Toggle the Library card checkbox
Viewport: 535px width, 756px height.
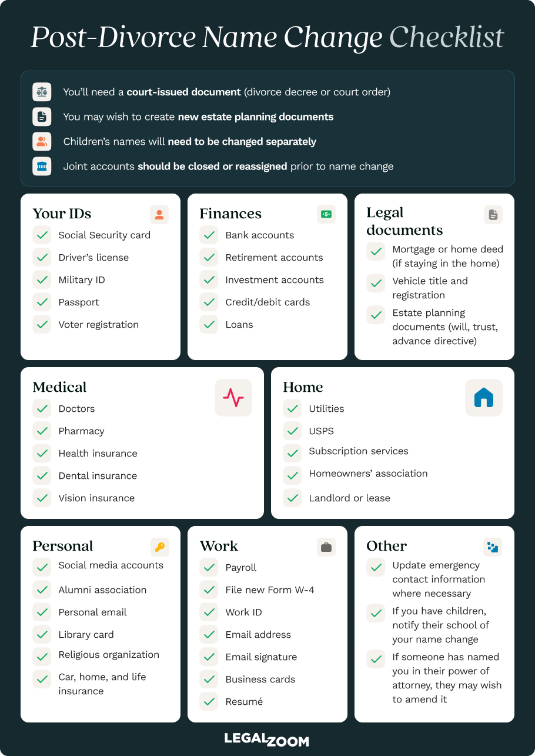pyautogui.click(x=42, y=635)
